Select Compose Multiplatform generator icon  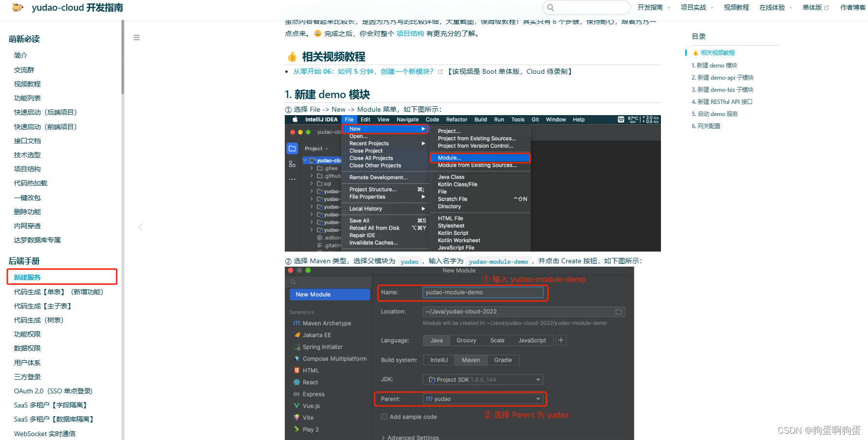click(297, 359)
